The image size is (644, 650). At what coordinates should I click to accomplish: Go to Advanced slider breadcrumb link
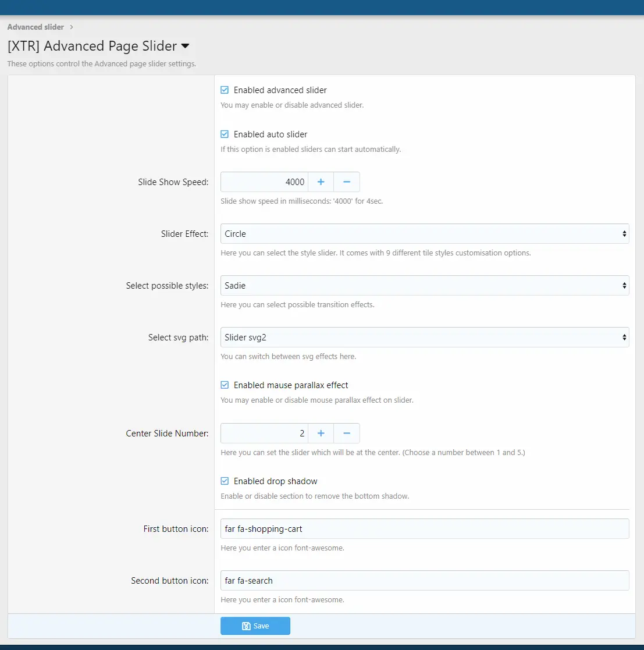[35, 27]
